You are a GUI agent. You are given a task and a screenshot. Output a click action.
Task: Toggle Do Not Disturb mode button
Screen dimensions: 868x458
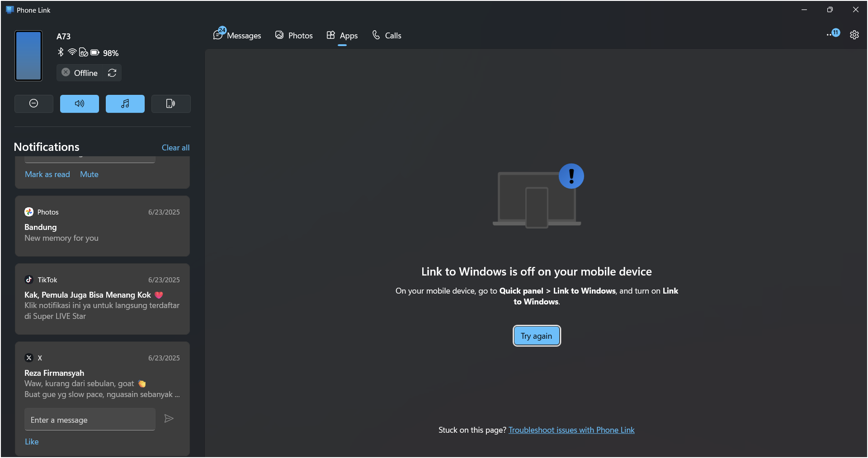click(x=33, y=103)
